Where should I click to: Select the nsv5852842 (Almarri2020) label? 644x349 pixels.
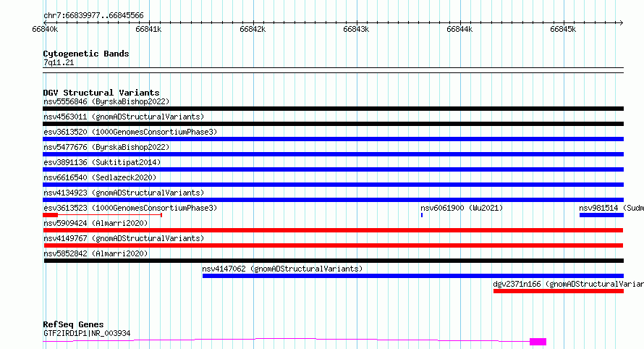point(96,253)
